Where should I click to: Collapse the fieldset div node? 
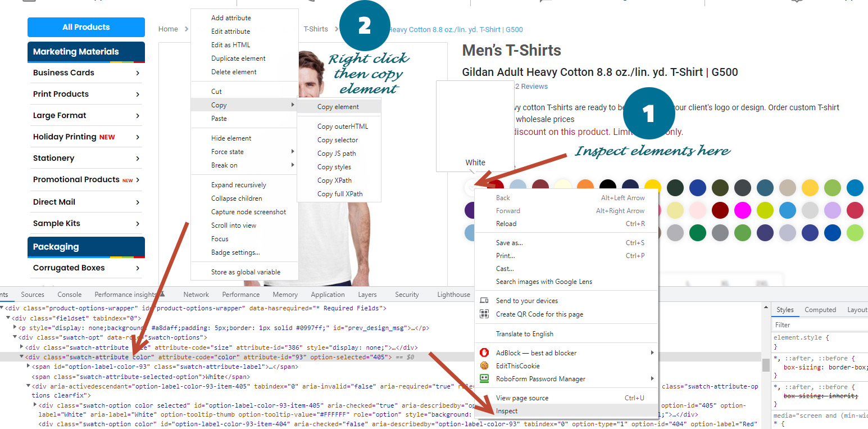tap(8, 318)
